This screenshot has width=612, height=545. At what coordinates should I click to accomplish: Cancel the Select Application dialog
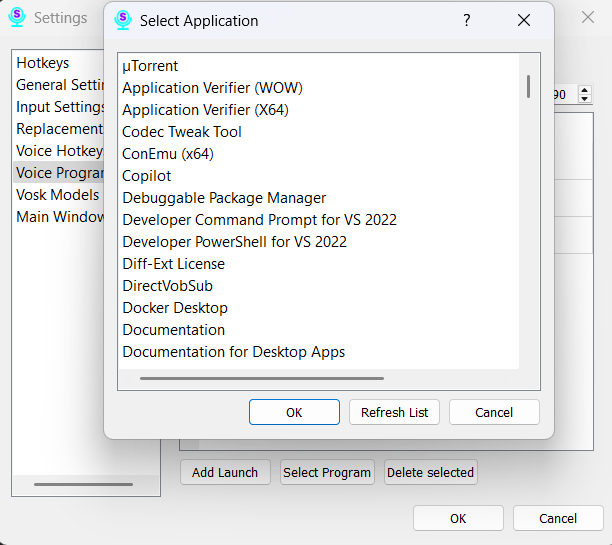(494, 412)
